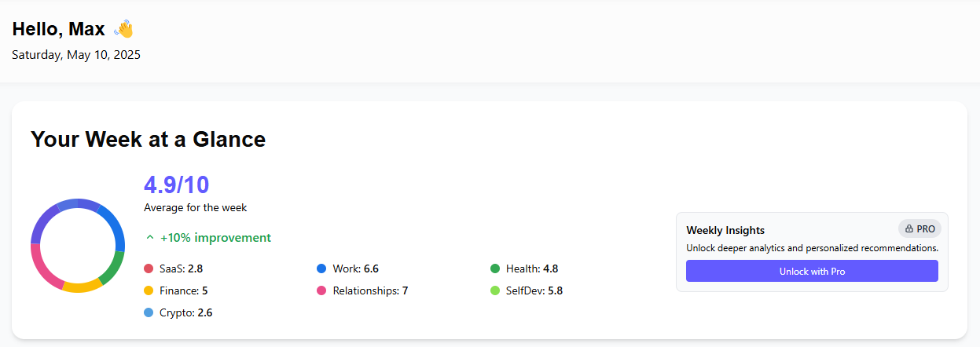Select the Finance yellow legend dot
The height and width of the screenshot is (347, 980).
coord(149,290)
